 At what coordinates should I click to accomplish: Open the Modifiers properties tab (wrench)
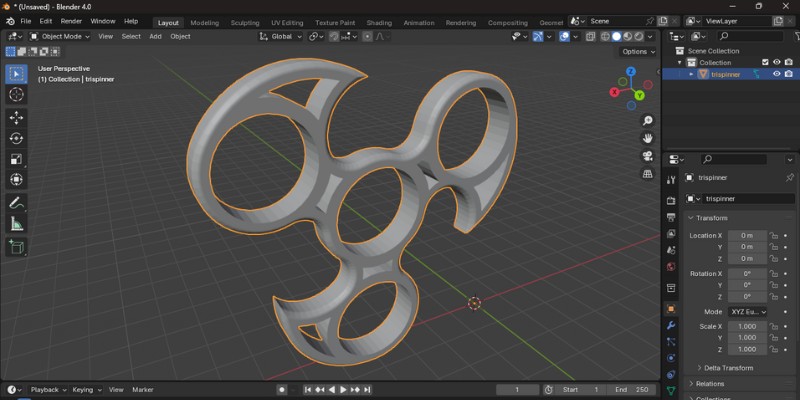pos(671,326)
